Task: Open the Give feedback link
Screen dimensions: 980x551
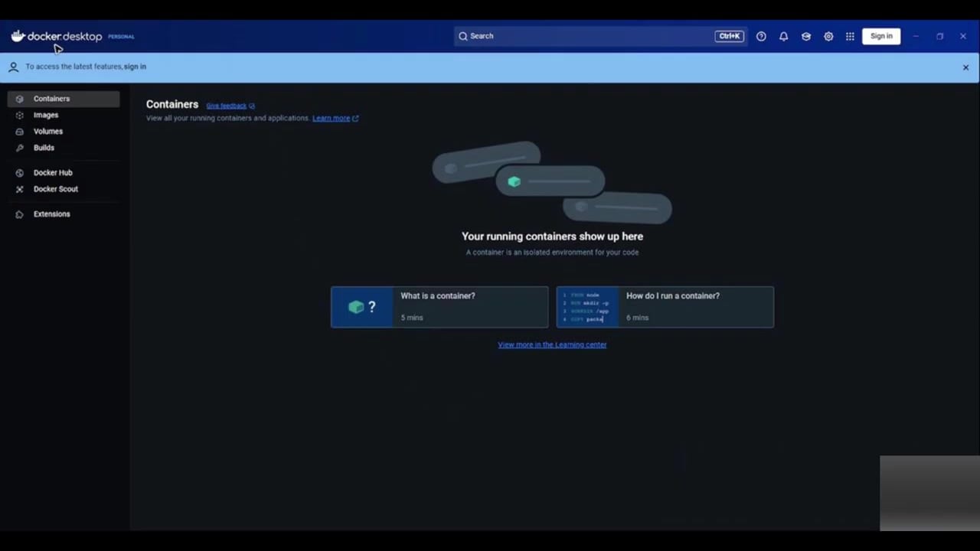Action: pyautogui.click(x=227, y=106)
